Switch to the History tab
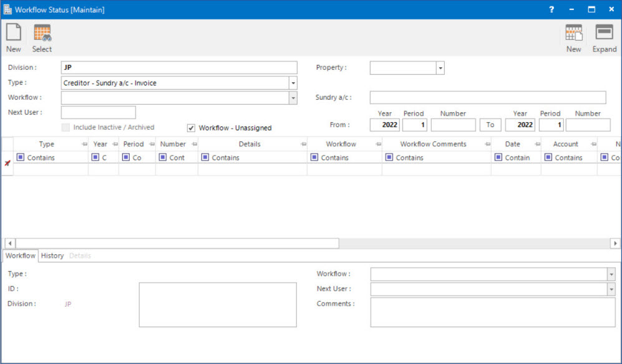 coord(52,256)
